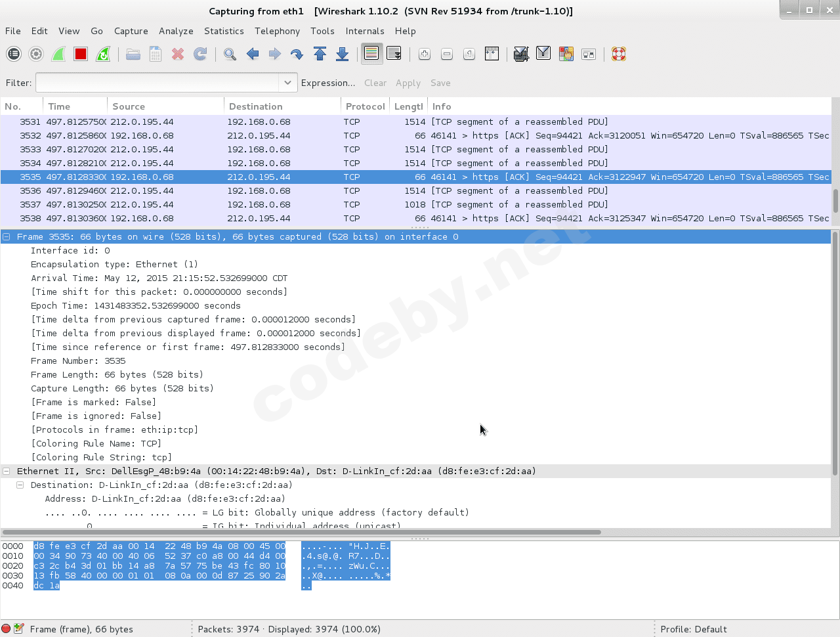Viewport: 840px width, 637px height.
Task: Jump to the last packet
Action: point(342,54)
